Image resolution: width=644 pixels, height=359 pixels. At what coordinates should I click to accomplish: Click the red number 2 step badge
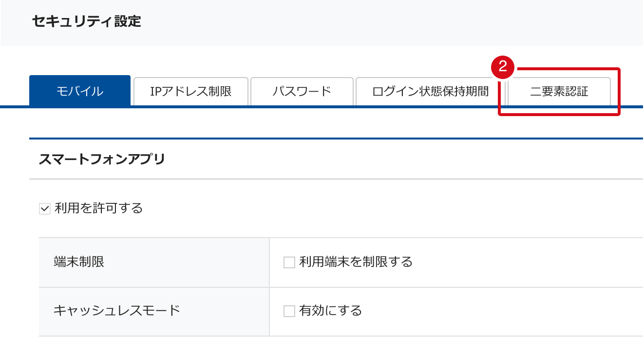tap(503, 67)
